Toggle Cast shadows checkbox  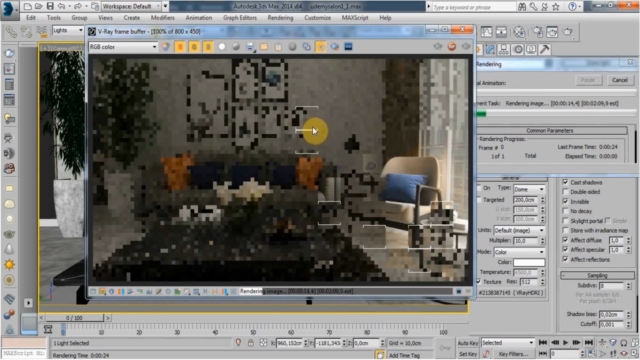[565, 182]
